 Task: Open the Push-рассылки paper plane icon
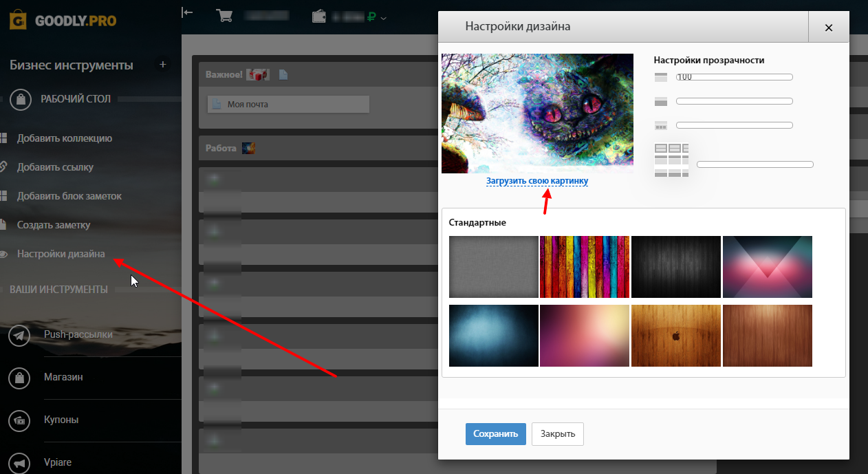(x=21, y=335)
